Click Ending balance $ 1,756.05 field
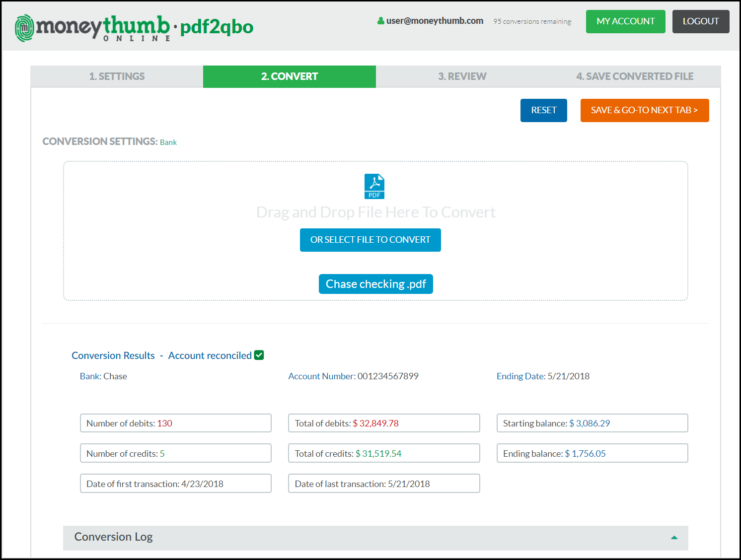The image size is (741, 560). [x=593, y=453]
